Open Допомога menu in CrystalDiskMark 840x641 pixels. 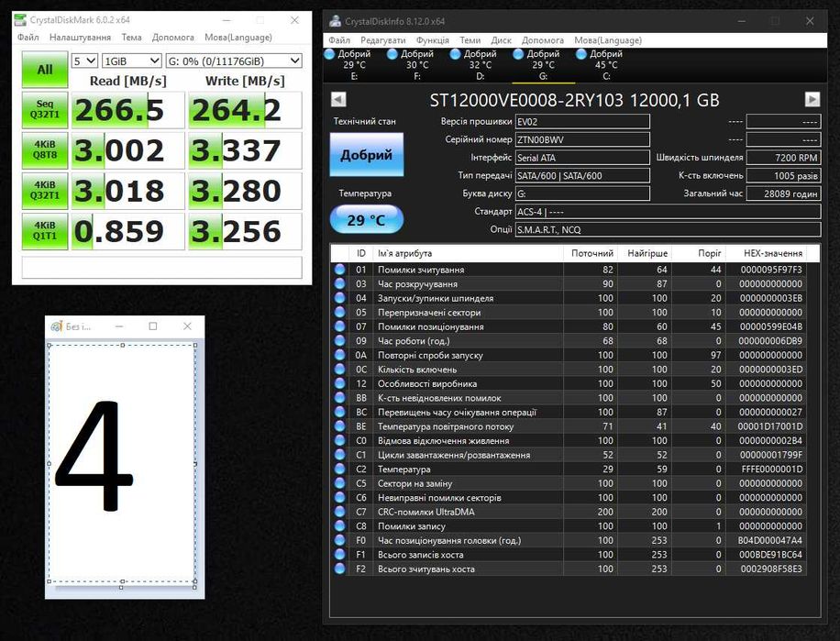point(173,37)
